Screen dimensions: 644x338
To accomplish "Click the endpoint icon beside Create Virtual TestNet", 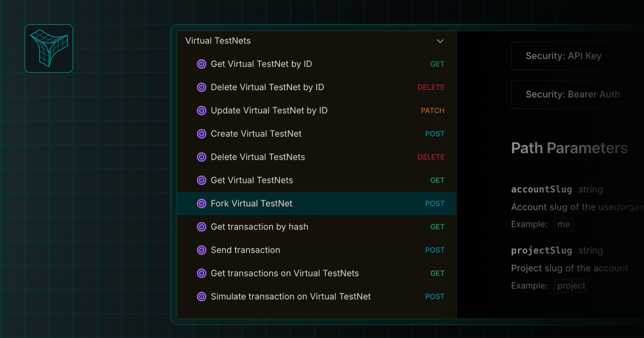I will coord(202,134).
